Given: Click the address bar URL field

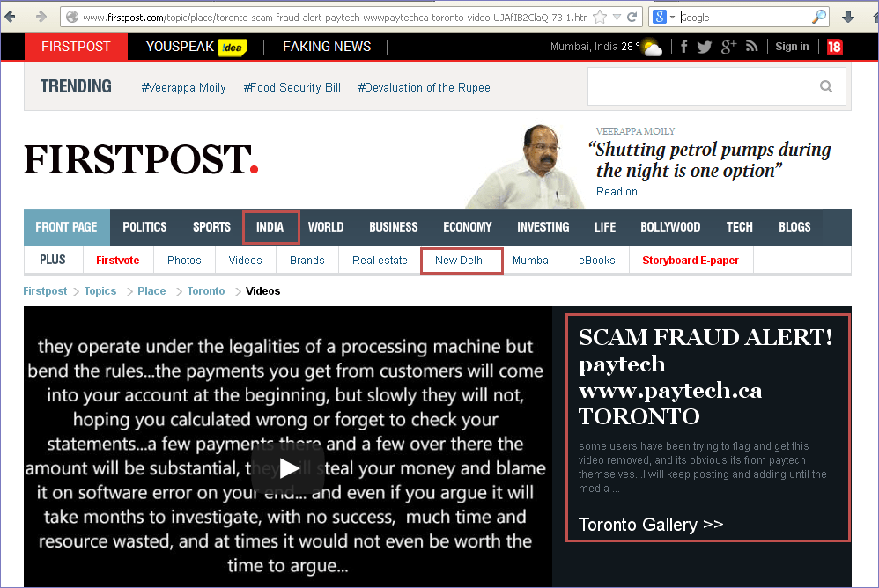Looking at the screenshot, I should [x=335, y=18].
